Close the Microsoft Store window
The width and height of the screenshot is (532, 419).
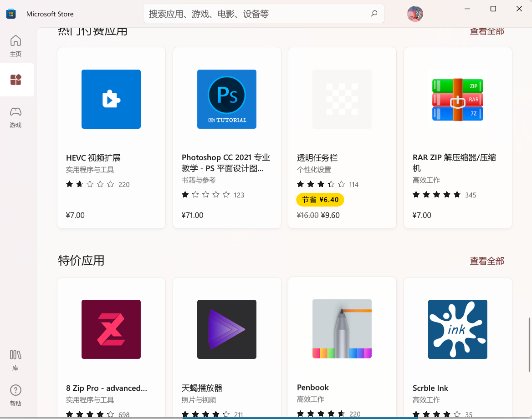click(519, 9)
